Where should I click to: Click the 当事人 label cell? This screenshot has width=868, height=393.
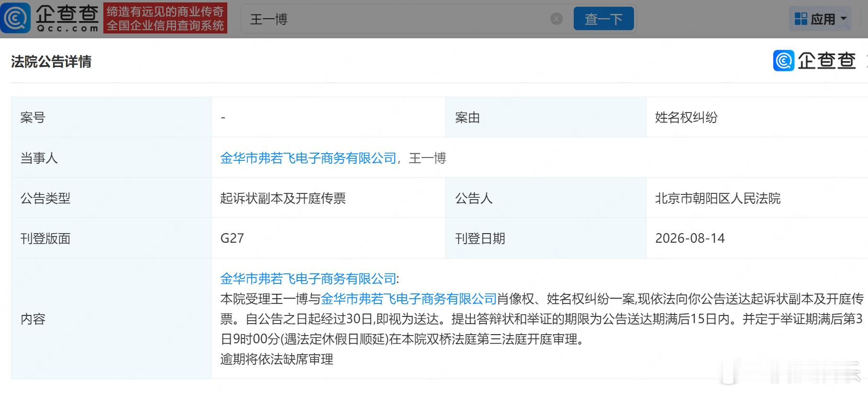pyautogui.click(x=111, y=158)
